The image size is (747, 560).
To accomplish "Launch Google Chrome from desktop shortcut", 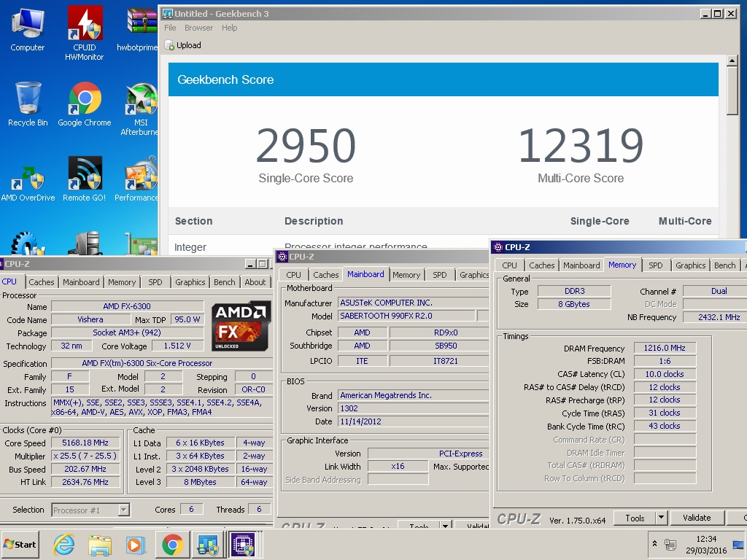I will coord(85,104).
